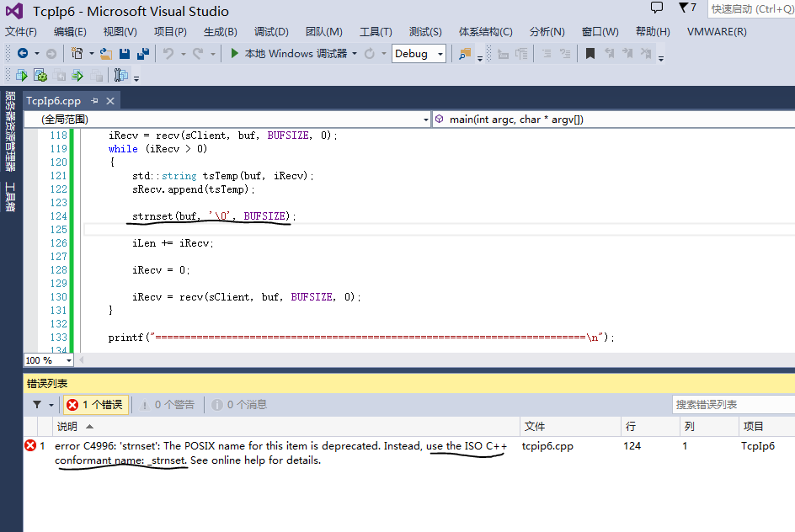Click the Undo arrow icon
The width and height of the screenshot is (795, 532).
(x=168, y=54)
